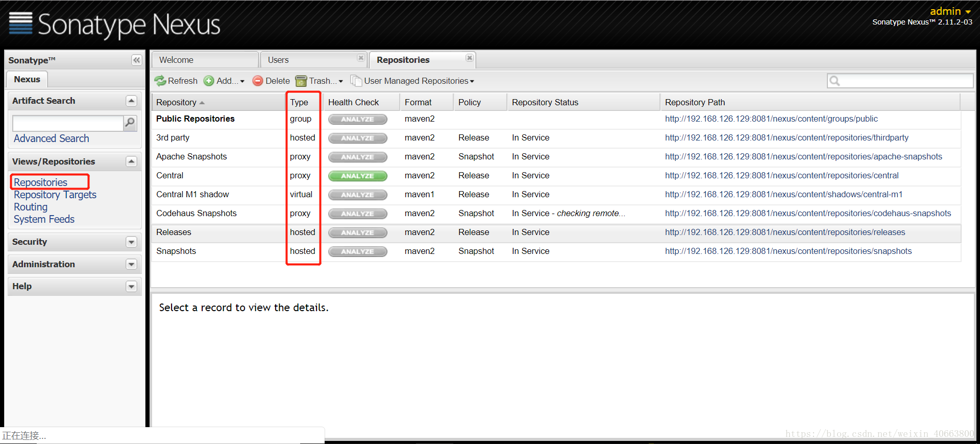
Task: Open the Trash dropdown menu
Action: pyautogui.click(x=340, y=81)
